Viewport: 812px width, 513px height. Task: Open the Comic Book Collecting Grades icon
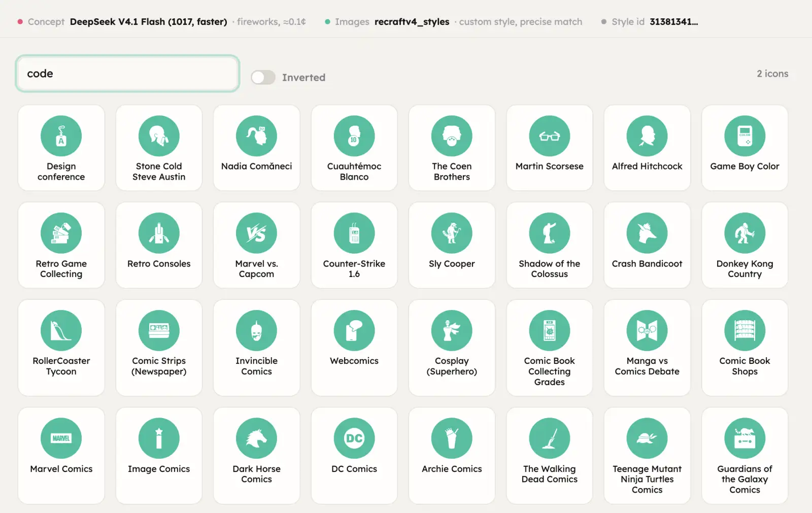[550, 330]
